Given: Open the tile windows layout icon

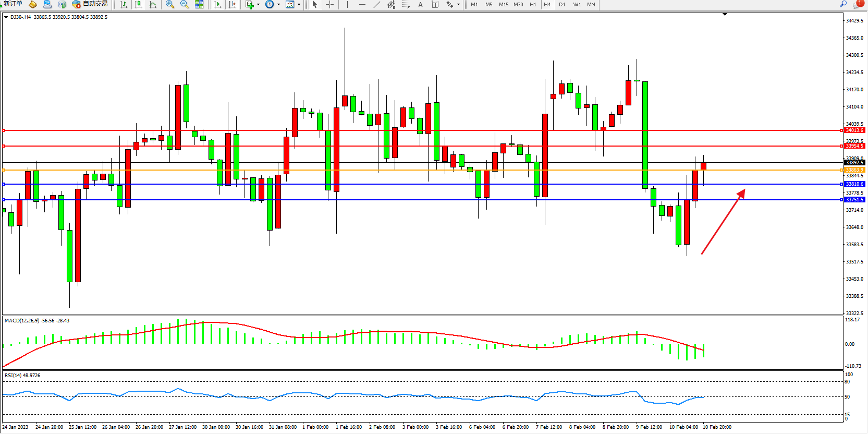Looking at the screenshot, I should coord(199,4).
